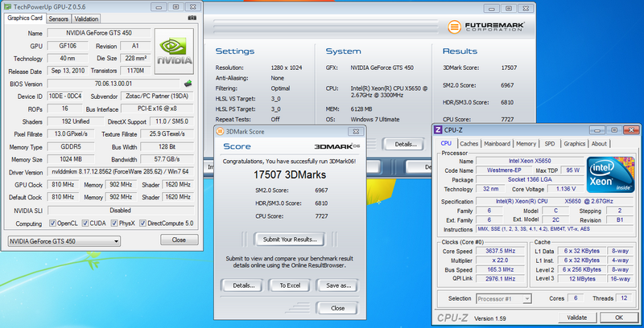
Task: Toggle the OpenCL checkbox
Action: (52, 223)
